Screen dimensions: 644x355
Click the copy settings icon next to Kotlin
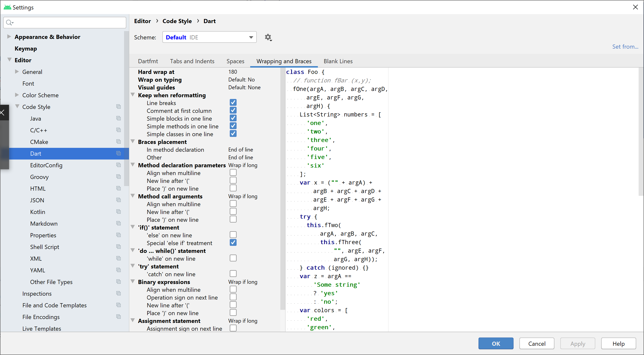(x=119, y=212)
